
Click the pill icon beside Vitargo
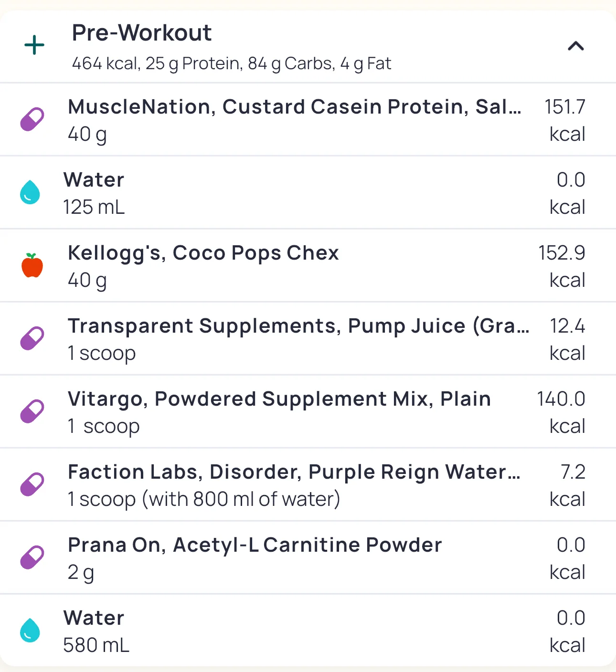[x=32, y=411]
